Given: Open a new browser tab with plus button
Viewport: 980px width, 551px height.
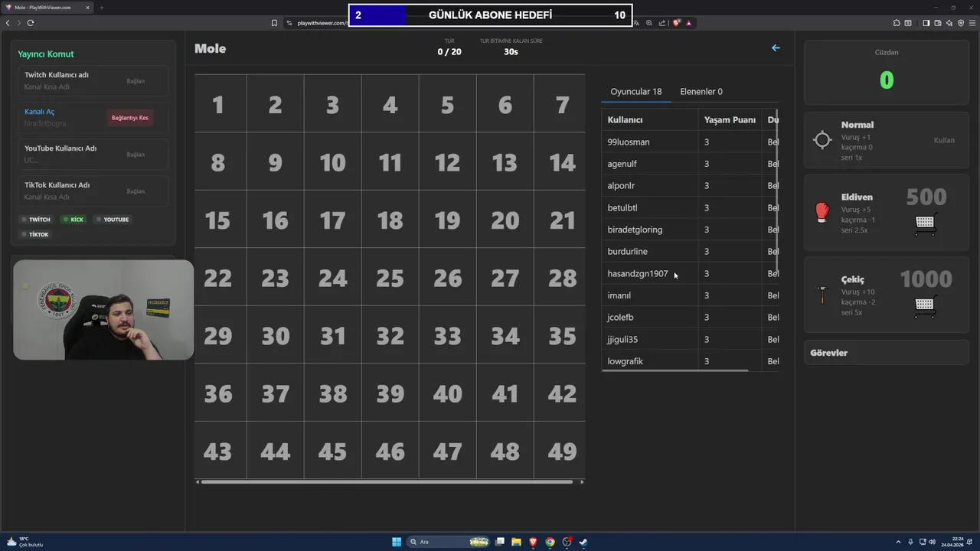Looking at the screenshot, I should click(101, 8).
